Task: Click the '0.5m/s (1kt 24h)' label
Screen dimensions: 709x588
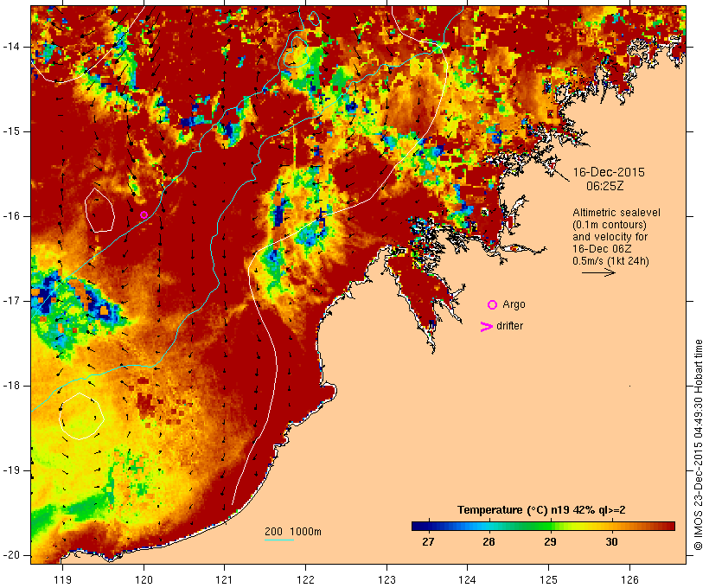Action: (610, 261)
